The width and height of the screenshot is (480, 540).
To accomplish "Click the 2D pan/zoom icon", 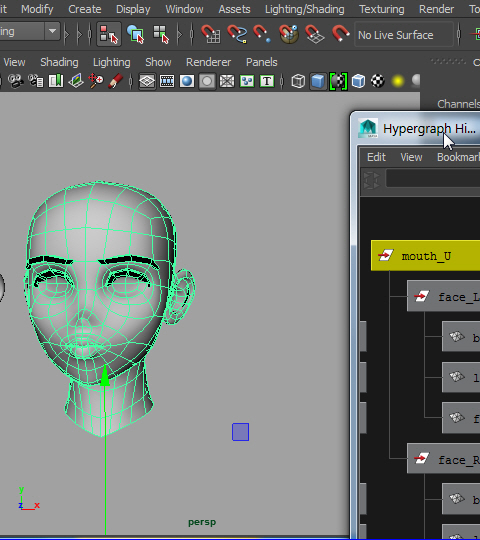I will point(96,81).
